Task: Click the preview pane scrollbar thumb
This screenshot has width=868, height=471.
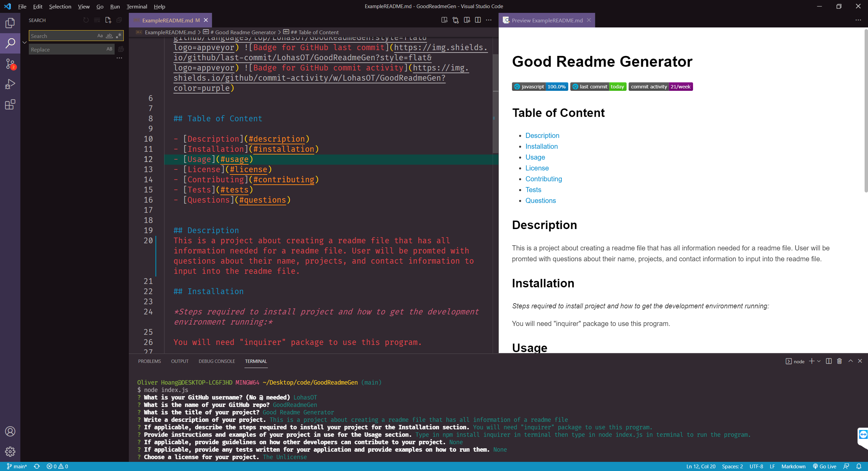Action: click(x=866, y=111)
